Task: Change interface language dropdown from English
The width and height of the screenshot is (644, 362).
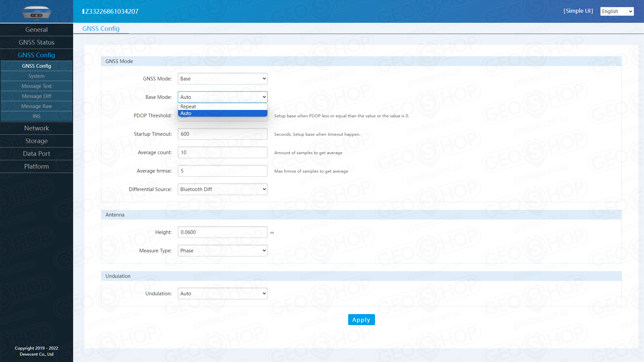Action: point(616,11)
